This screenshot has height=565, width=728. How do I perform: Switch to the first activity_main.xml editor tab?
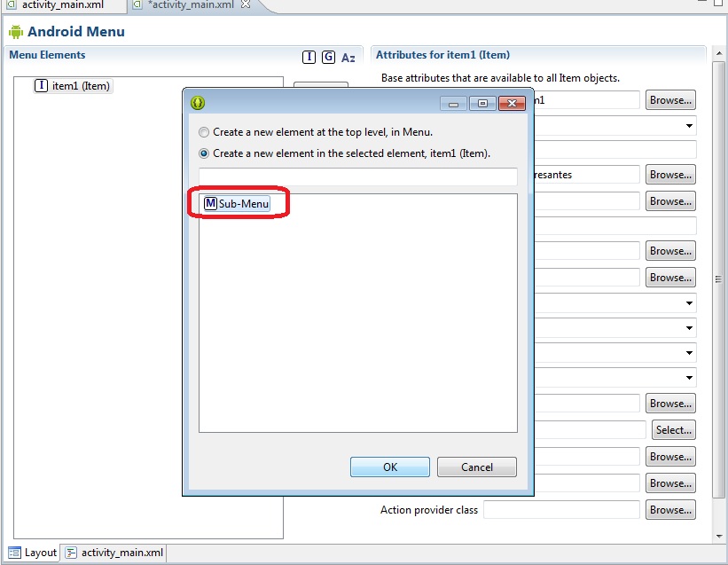[x=63, y=4]
